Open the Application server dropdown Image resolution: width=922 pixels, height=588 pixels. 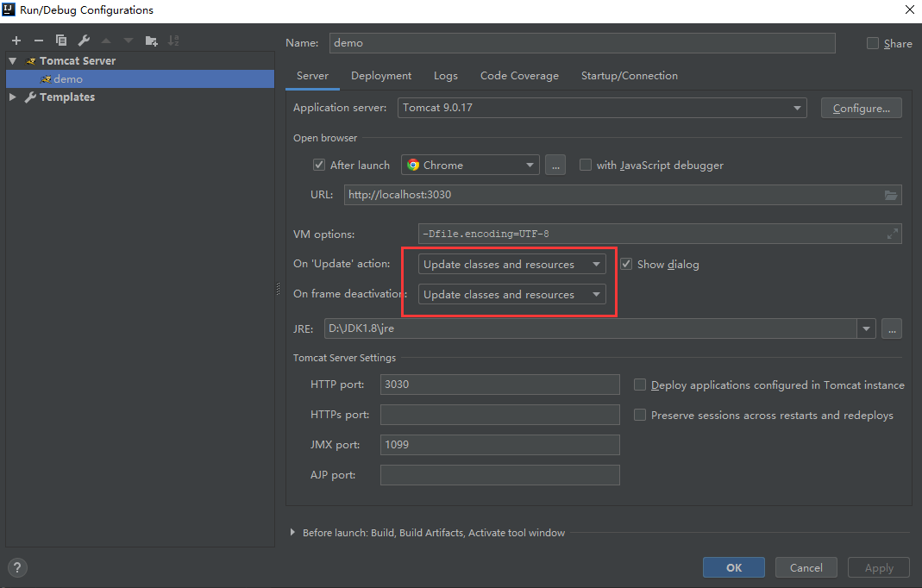pos(797,108)
